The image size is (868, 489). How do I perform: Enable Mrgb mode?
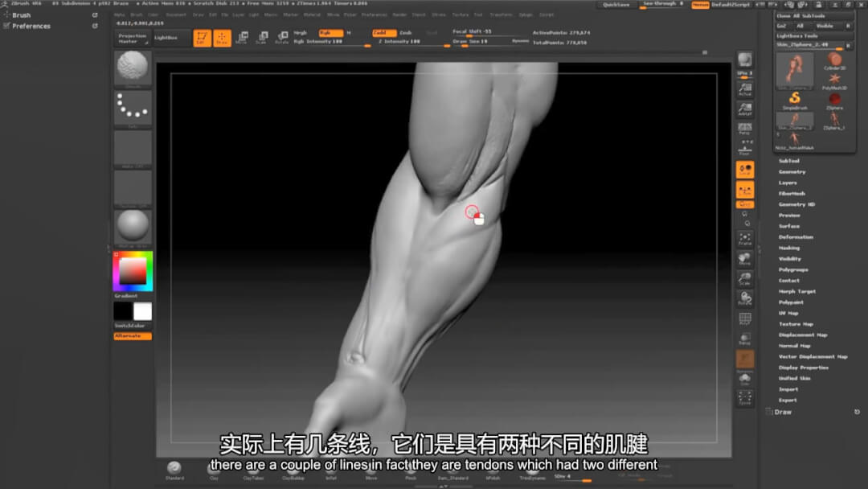[301, 33]
